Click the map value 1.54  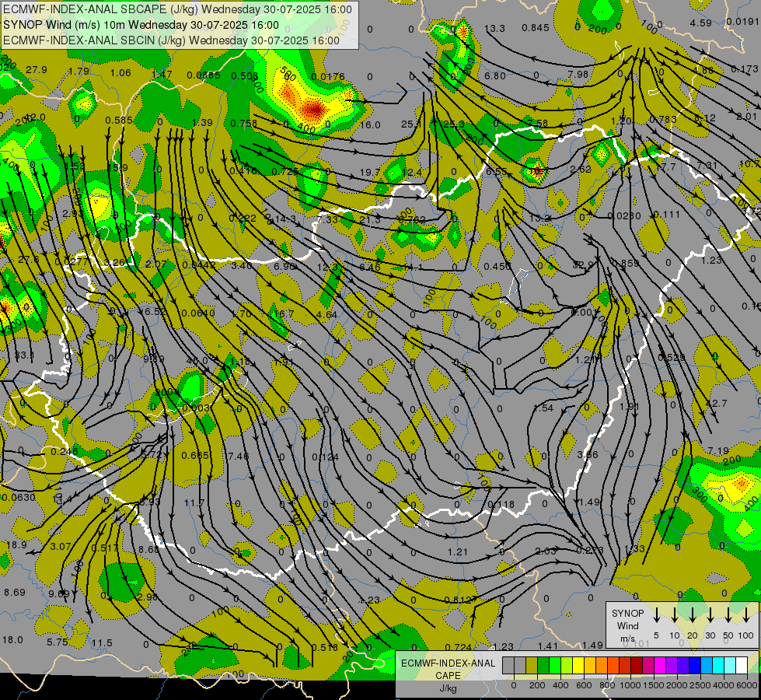point(543,408)
